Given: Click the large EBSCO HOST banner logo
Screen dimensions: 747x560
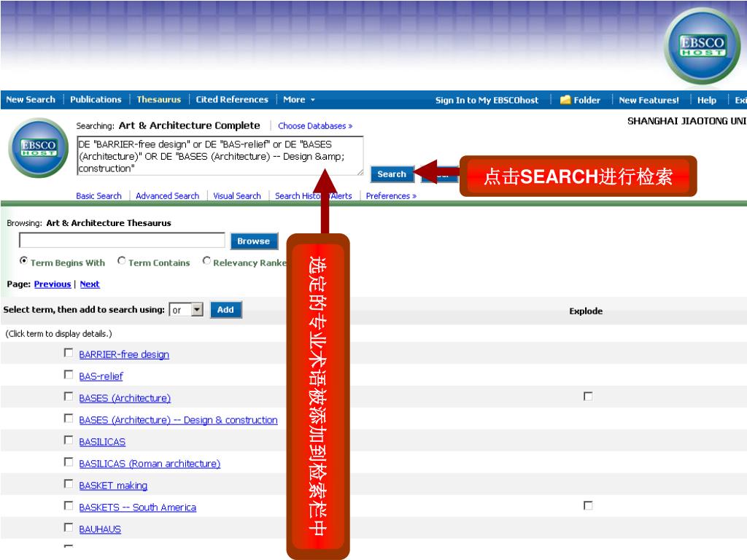Looking at the screenshot, I should pyautogui.click(x=702, y=46).
